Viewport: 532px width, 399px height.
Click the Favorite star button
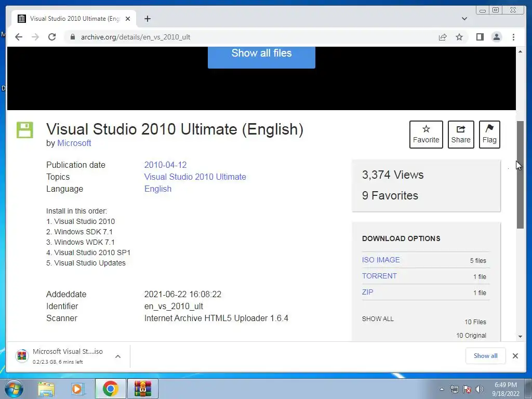click(426, 135)
